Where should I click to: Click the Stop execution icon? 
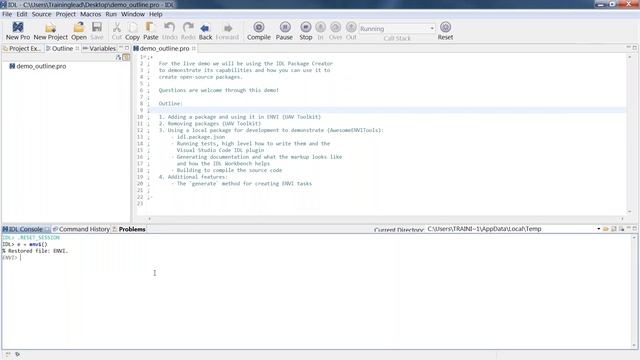click(305, 27)
